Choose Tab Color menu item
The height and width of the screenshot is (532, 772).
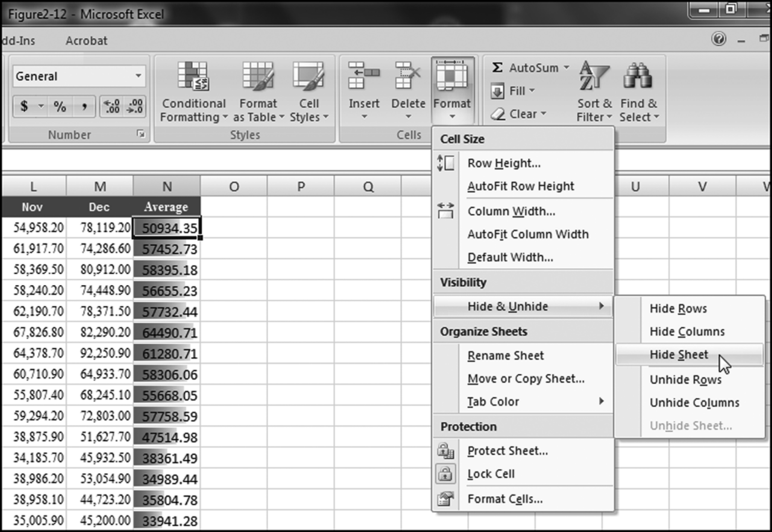(x=523, y=401)
